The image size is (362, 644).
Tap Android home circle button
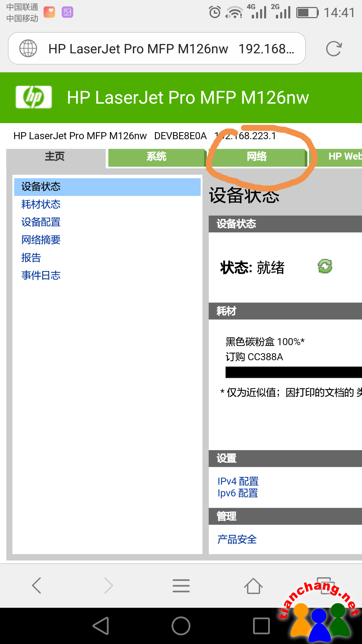coord(181,626)
